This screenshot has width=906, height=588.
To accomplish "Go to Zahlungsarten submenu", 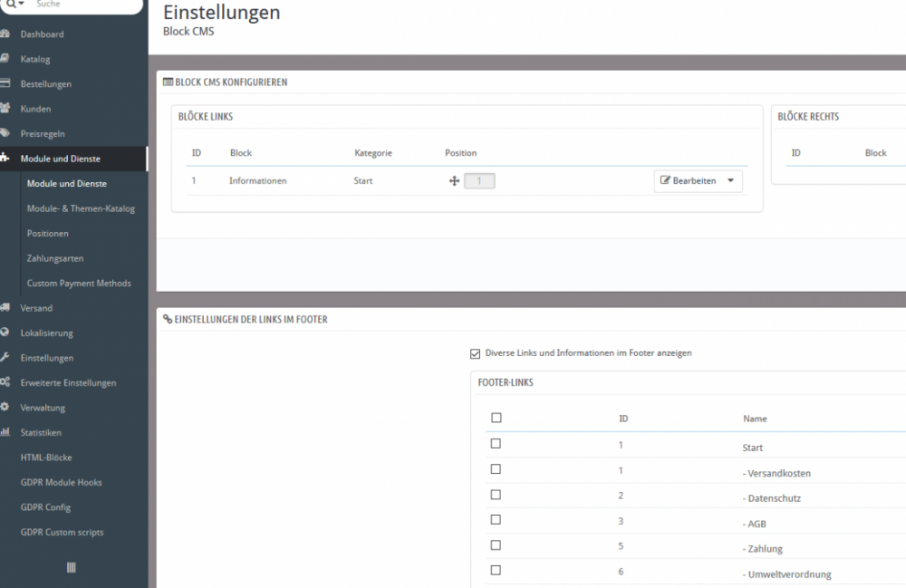I will coord(54,258).
